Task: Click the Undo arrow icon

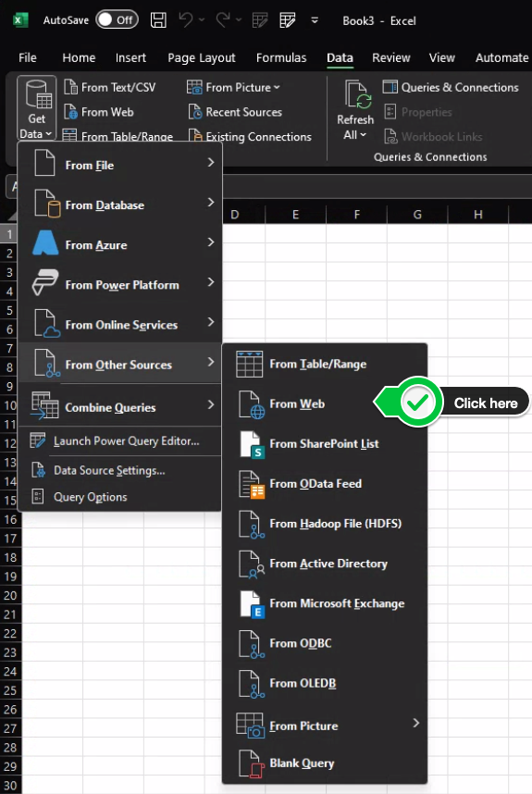Action: point(186,20)
